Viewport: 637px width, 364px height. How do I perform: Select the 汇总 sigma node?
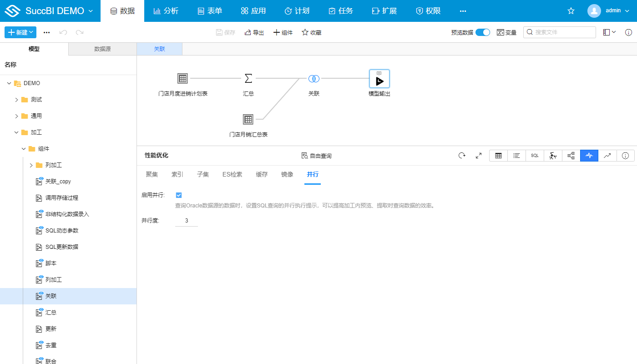[248, 78]
